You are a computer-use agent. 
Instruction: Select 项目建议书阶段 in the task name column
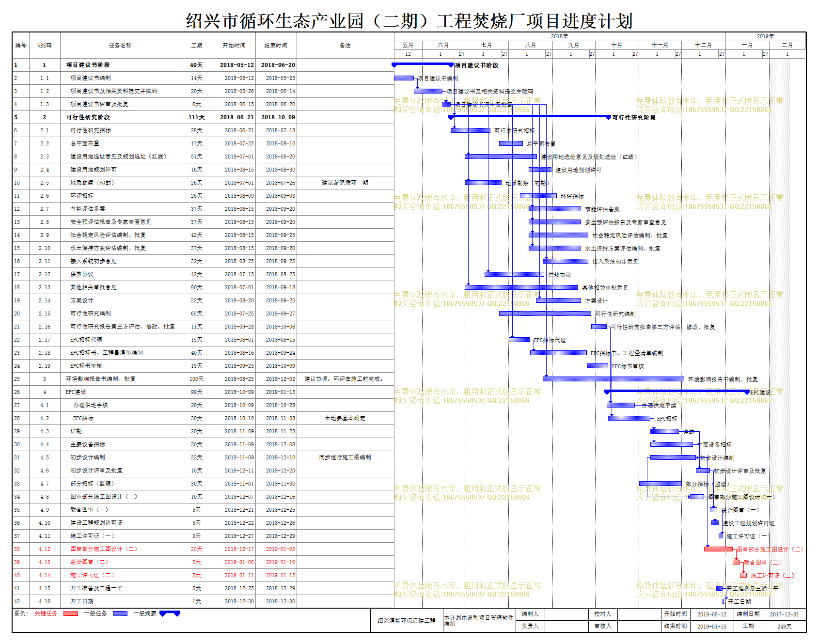point(88,65)
